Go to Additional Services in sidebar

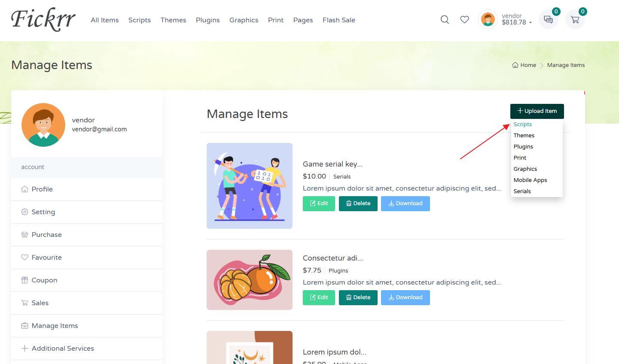[x=63, y=349]
